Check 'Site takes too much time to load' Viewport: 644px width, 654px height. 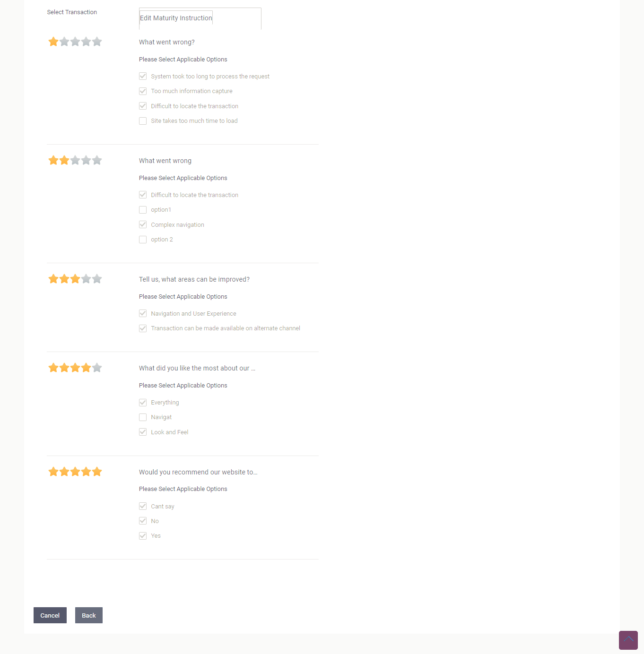(143, 121)
